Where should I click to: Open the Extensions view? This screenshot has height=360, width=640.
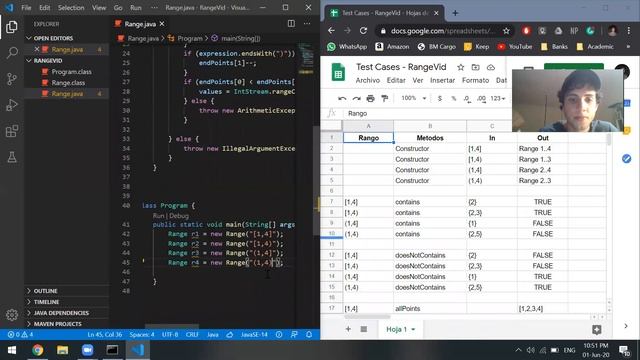[12, 131]
